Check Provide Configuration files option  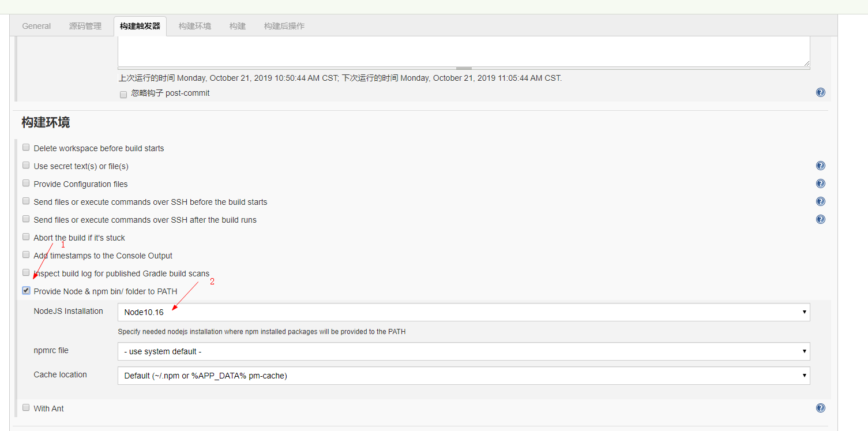(x=26, y=183)
